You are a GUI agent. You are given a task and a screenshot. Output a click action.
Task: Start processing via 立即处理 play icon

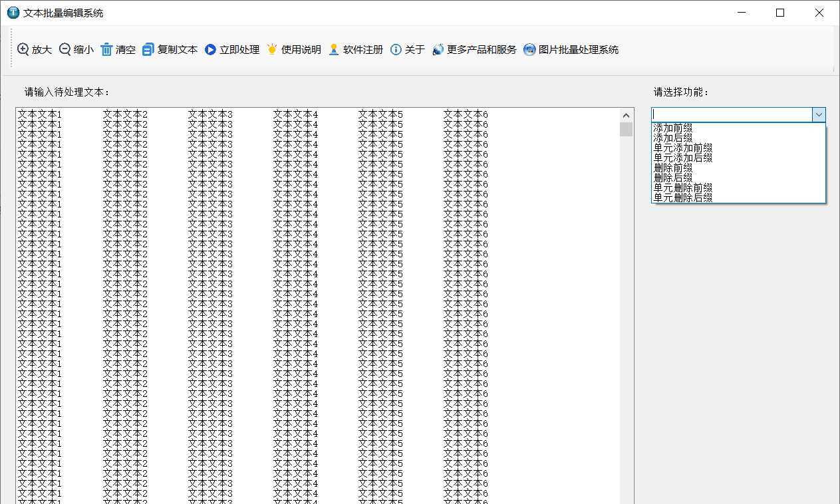click(x=210, y=49)
